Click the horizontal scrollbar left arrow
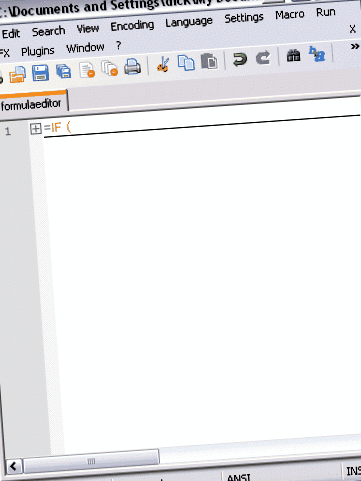 [14, 466]
